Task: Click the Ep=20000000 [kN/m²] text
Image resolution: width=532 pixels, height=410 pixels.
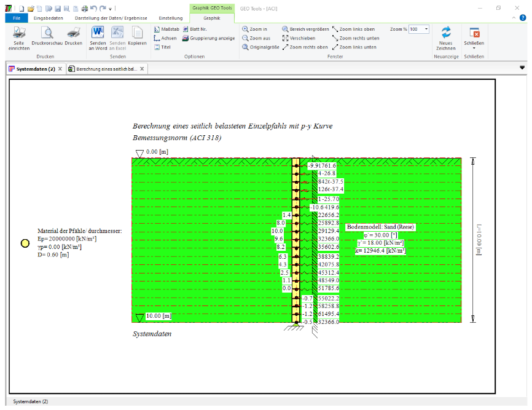Action: coord(67,239)
